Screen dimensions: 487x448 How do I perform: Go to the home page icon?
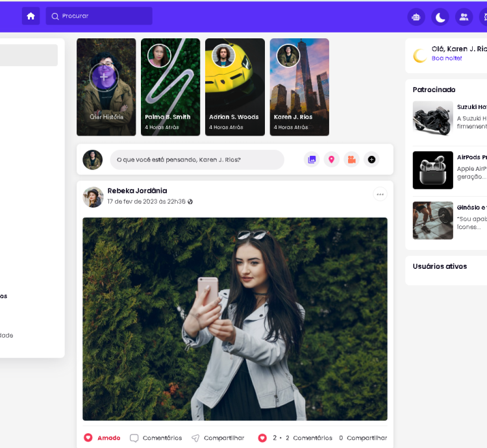point(31,16)
